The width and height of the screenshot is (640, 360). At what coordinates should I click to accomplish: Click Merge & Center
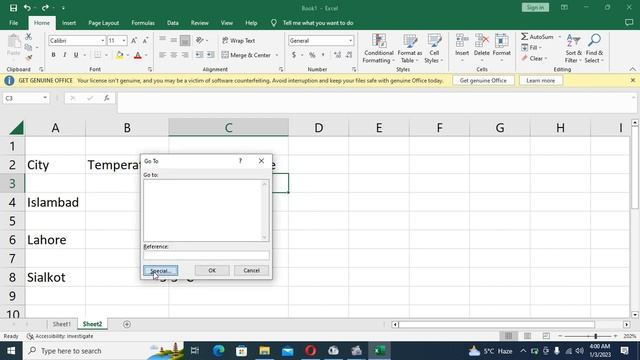(247, 55)
